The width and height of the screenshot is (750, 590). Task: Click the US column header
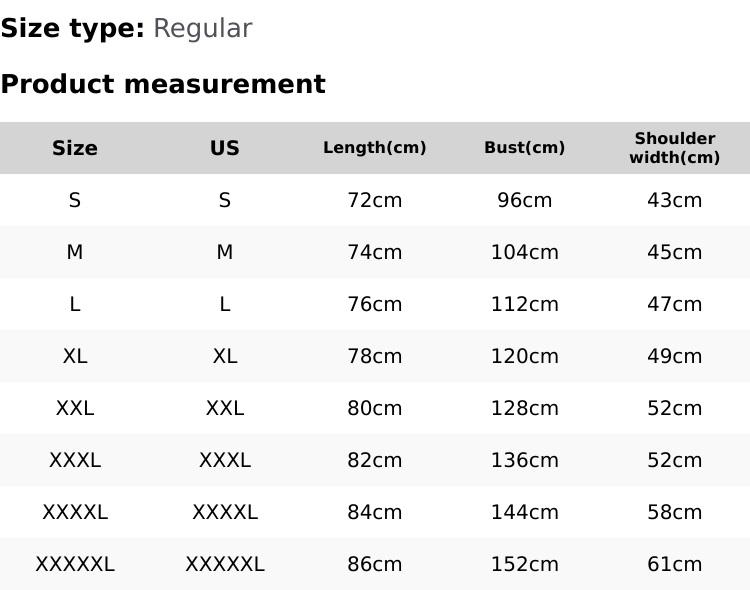tap(225, 148)
